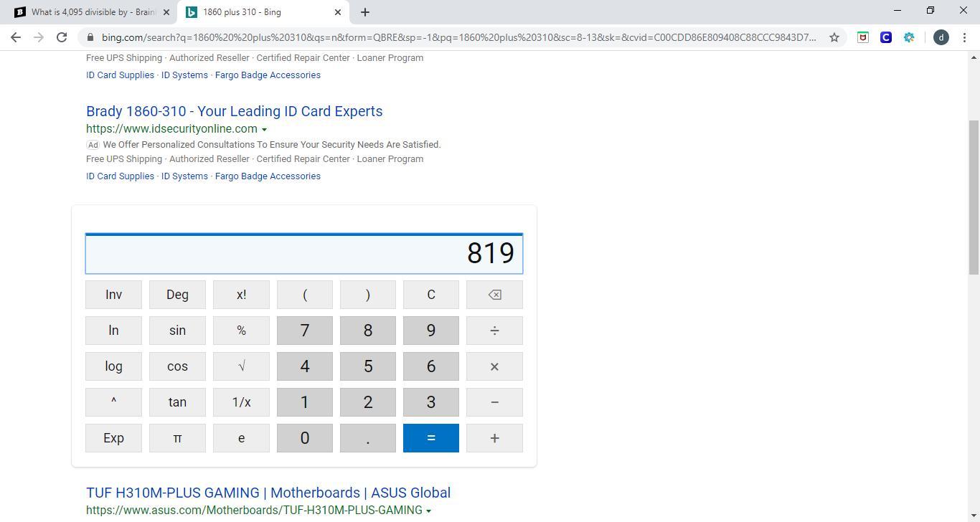Toggle the Deg angle mode button
This screenshot has height=522, width=980.
[177, 295]
